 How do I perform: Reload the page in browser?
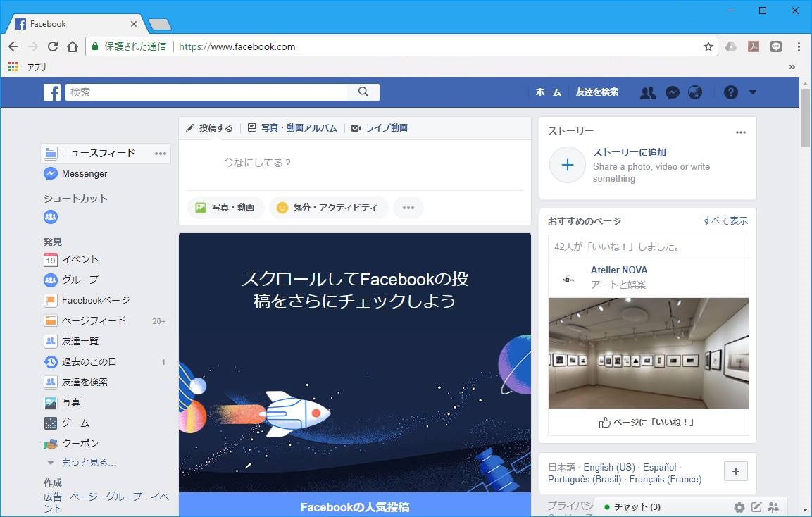pos(52,46)
